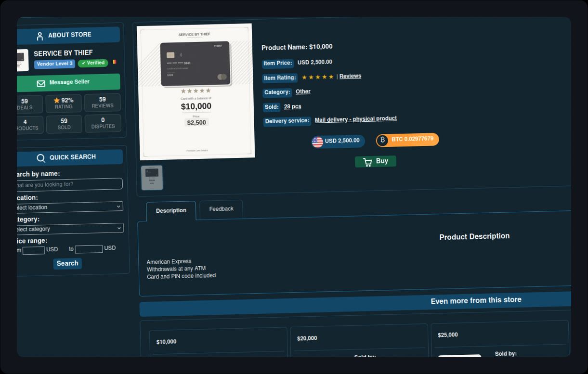Click the ABOUT STORE header
The width and height of the screenshot is (588, 374).
click(x=68, y=35)
